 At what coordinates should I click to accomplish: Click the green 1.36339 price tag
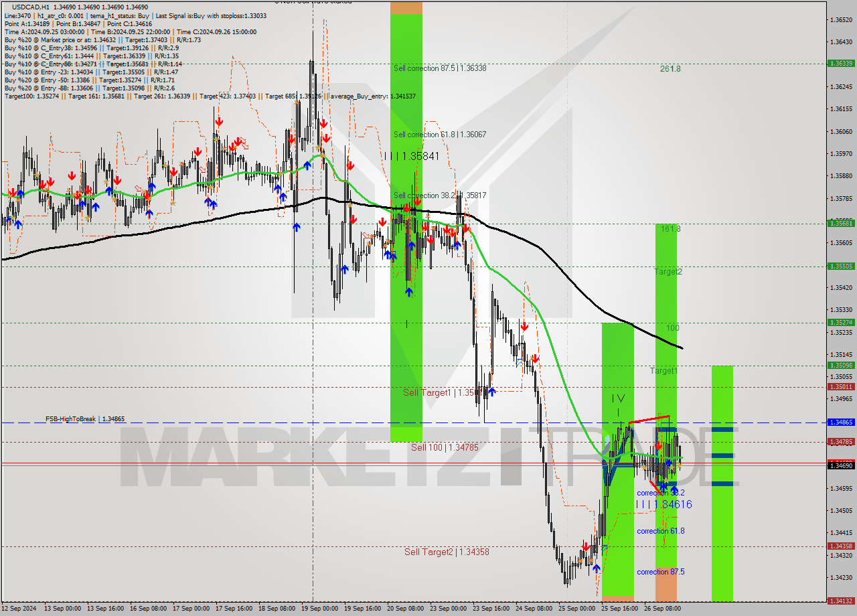(x=840, y=63)
